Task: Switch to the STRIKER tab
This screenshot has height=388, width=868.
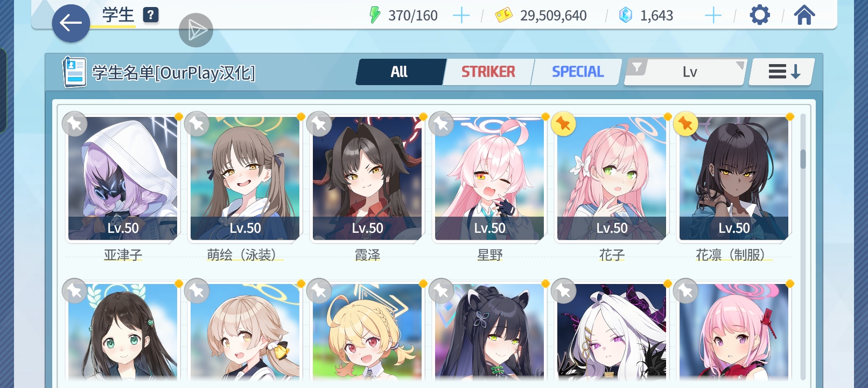Action: 488,72
